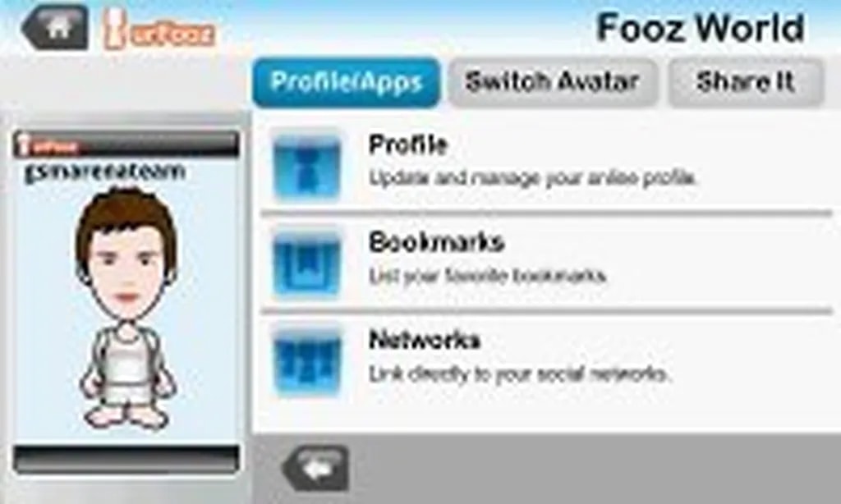Open the Networks app icon
This screenshot has width=841, height=504.
(x=307, y=360)
